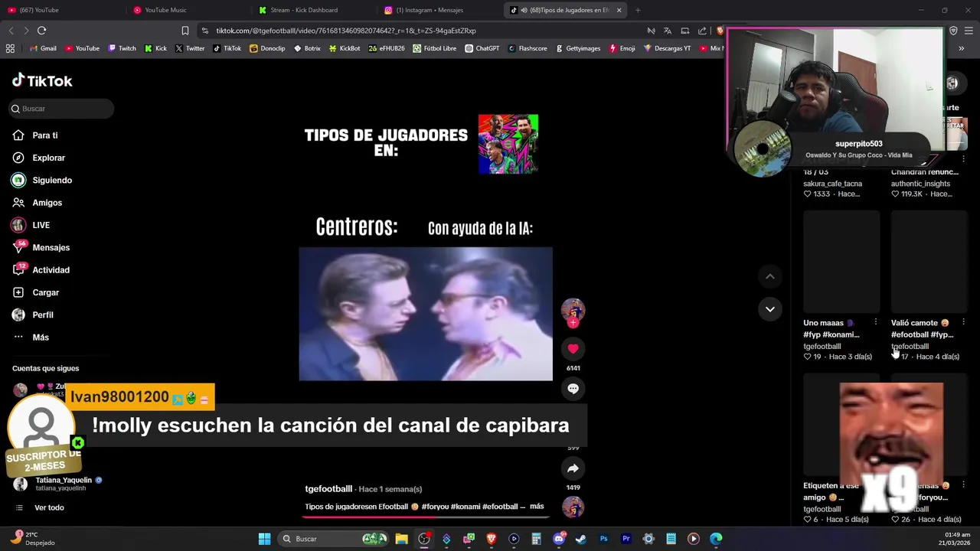Open Tatiana_Yaquelin account

click(64, 481)
